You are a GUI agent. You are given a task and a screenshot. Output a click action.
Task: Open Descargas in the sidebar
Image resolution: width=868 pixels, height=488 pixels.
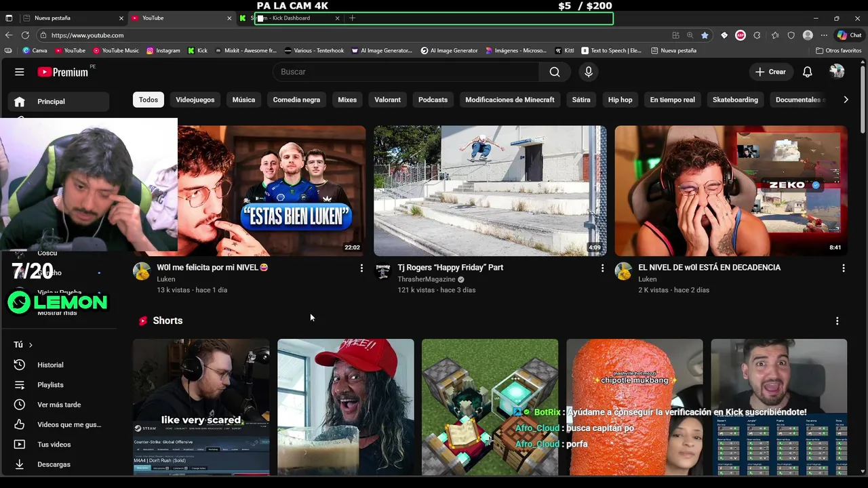coord(54,464)
